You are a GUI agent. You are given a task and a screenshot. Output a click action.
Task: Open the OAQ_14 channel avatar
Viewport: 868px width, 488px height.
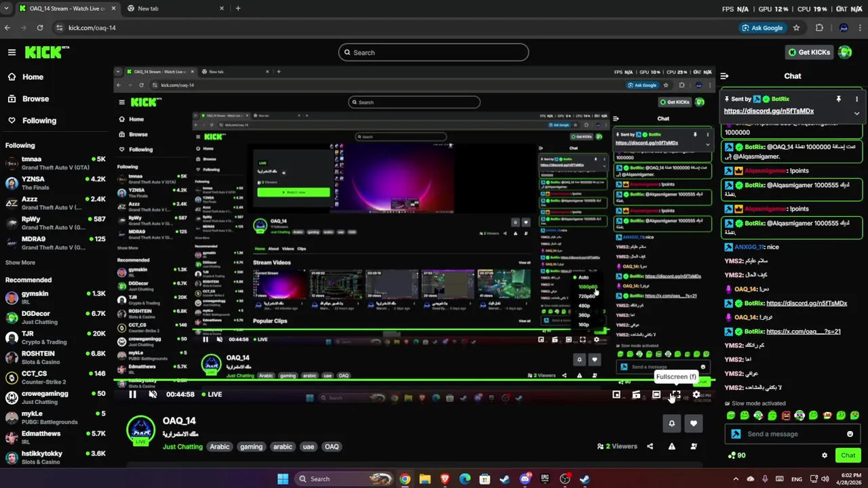coord(141,431)
